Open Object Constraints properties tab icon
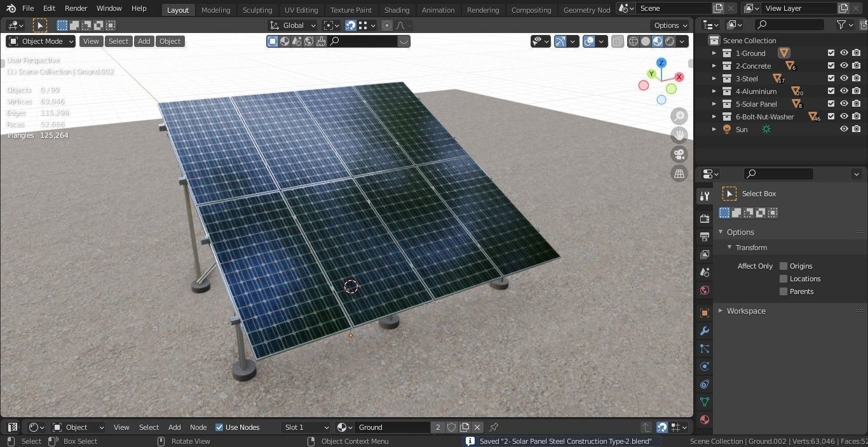Viewport: 868px width, 447px height. coord(704,384)
